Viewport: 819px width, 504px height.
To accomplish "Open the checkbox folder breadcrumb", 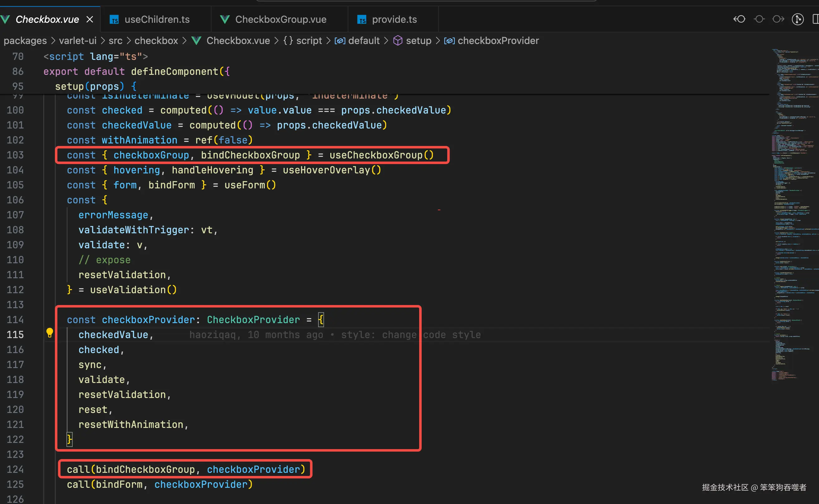I will (x=156, y=41).
